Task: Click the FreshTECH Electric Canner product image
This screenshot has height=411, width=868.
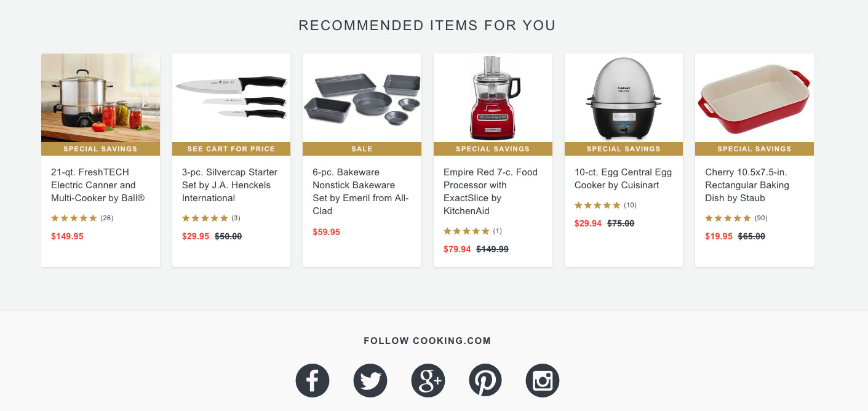Action: click(100, 97)
